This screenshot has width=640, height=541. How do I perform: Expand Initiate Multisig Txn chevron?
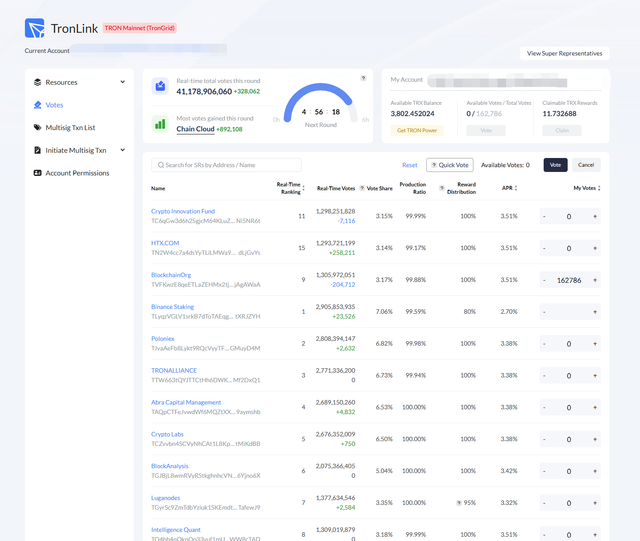pos(122,150)
